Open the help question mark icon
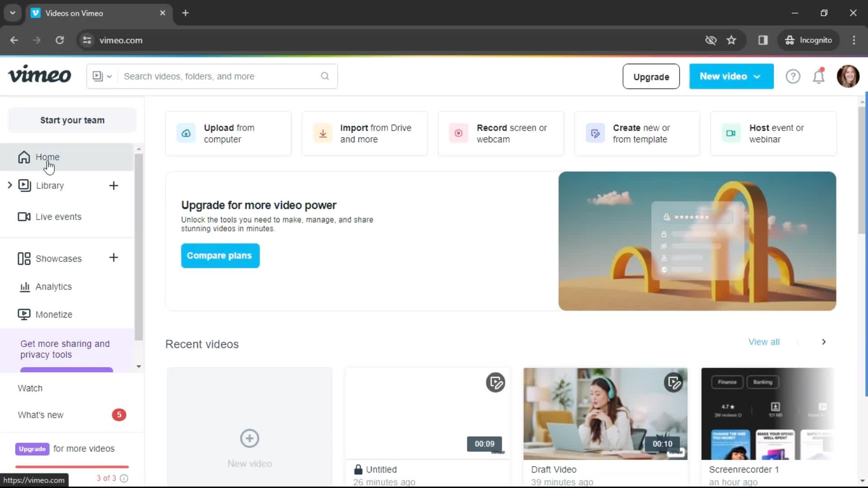Image resolution: width=868 pixels, height=488 pixels. point(793,76)
